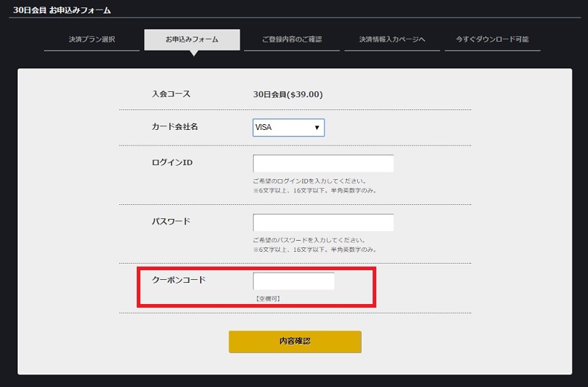Viewport: 588px width, 387px height.
Task: Click into the パスワード input box
Action: pyautogui.click(x=323, y=223)
